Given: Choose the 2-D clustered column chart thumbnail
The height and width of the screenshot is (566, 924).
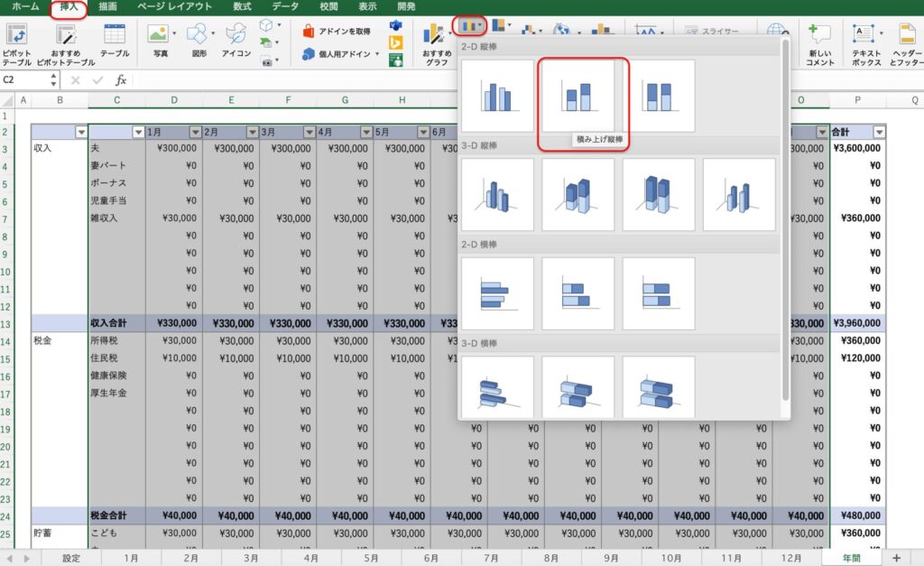Looking at the screenshot, I should (x=496, y=96).
